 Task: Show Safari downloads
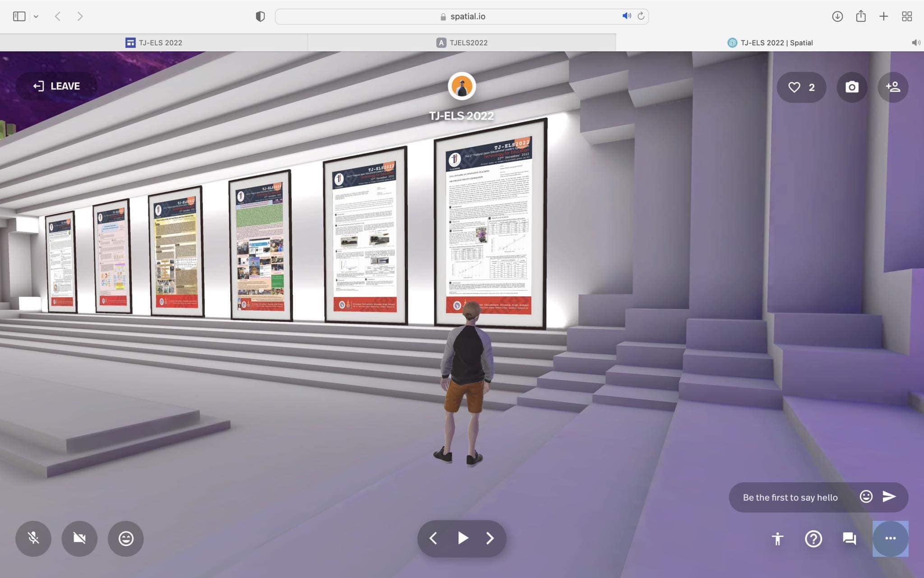point(837,16)
